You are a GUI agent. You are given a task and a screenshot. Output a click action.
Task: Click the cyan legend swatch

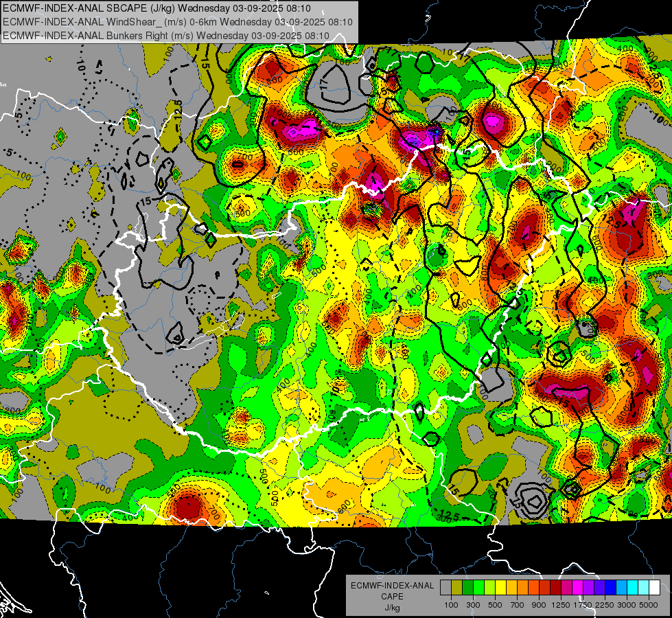pos(633,588)
